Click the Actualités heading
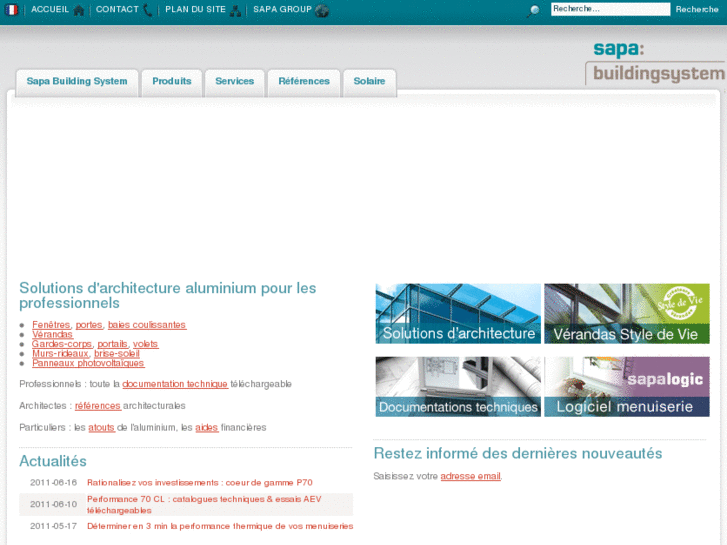 pyautogui.click(x=53, y=462)
